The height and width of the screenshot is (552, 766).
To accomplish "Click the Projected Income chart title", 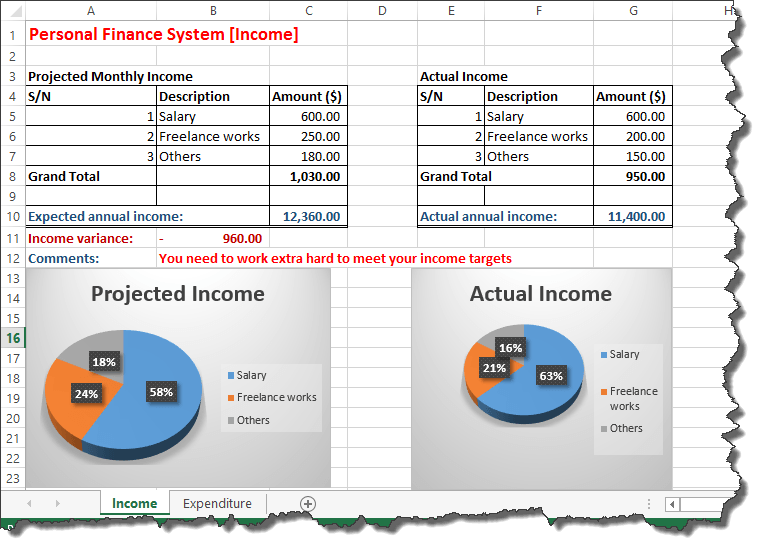I will [x=178, y=294].
